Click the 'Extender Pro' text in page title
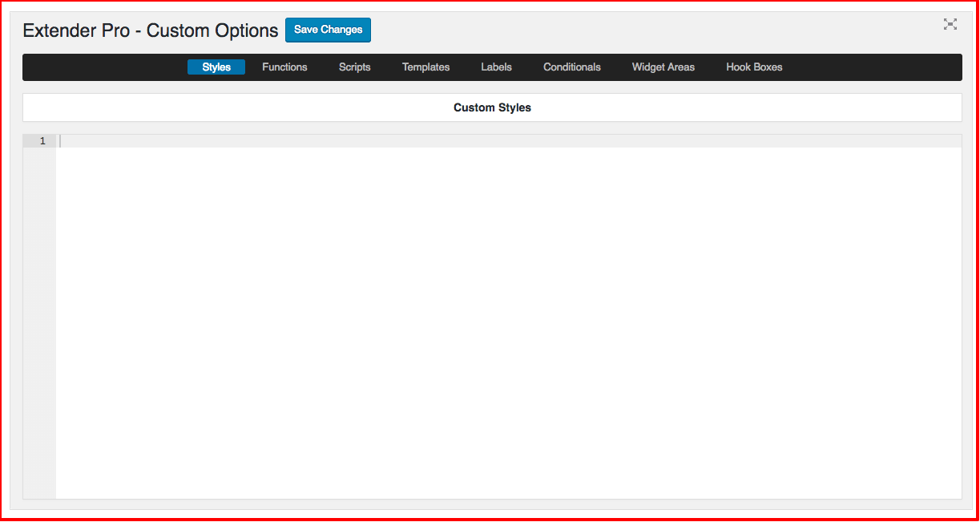980x522 pixels. pos(75,30)
